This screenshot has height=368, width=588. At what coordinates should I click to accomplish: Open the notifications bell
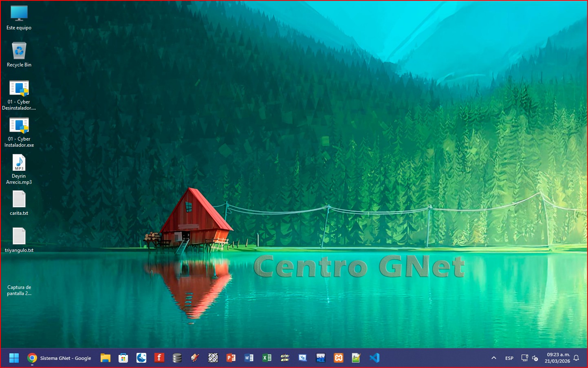click(x=576, y=358)
